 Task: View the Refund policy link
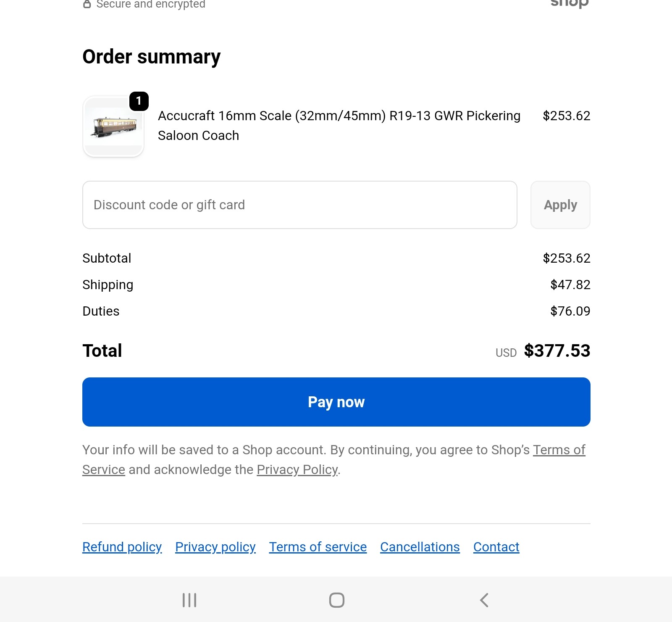122,547
